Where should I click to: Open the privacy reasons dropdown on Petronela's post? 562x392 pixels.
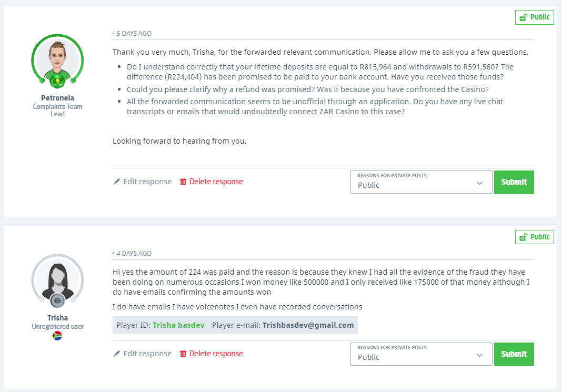click(x=421, y=182)
